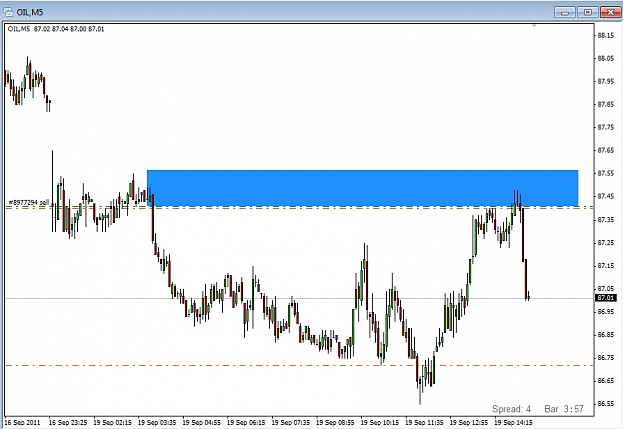Click the Bar 3:57 countdown text

tap(564, 409)
